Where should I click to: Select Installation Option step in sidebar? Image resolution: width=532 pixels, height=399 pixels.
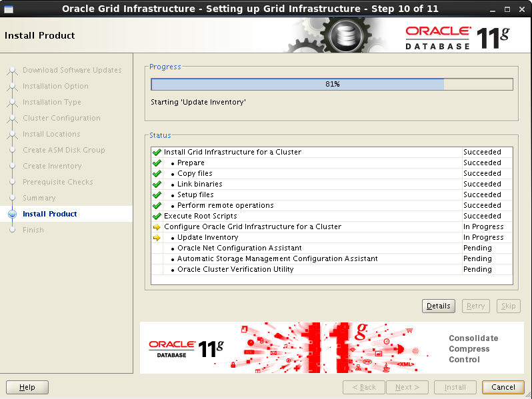click(x=55, y=86)
